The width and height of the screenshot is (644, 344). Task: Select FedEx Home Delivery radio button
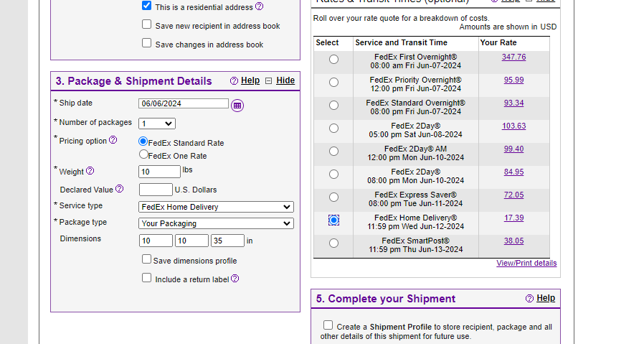[x=333, y=220]
